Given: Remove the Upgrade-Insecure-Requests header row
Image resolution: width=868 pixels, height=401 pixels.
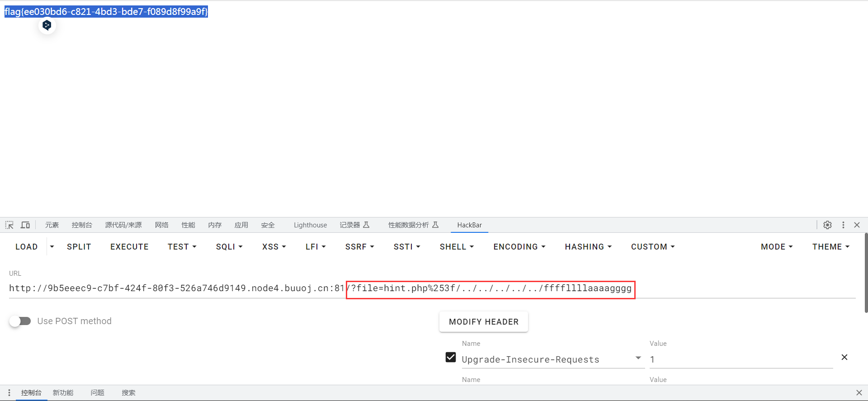Looking at the screenshot, I should (x=844, y=357).
